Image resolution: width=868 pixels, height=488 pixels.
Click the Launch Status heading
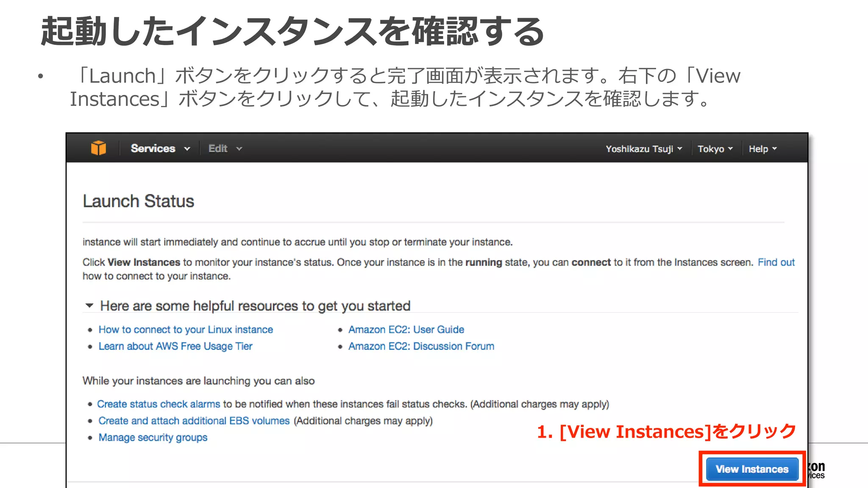[139, 201]
